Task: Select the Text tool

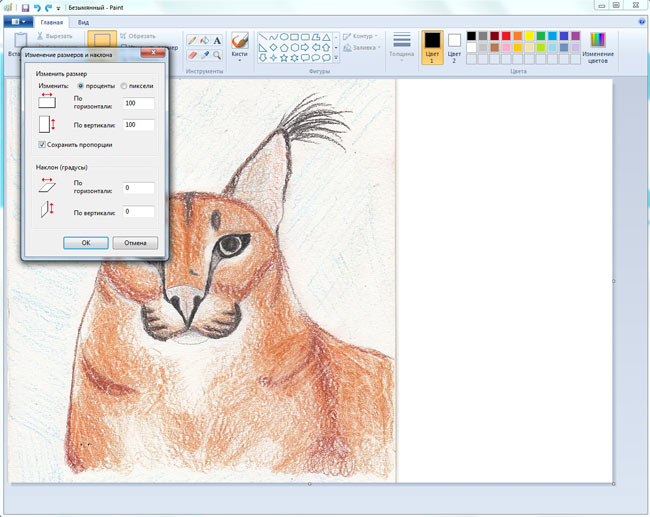Action: (x=217, y=40)
